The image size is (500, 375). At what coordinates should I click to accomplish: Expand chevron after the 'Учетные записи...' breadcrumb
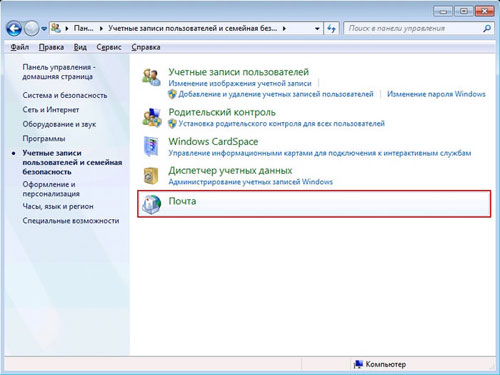pyautogui.click(x=284, y=29)
